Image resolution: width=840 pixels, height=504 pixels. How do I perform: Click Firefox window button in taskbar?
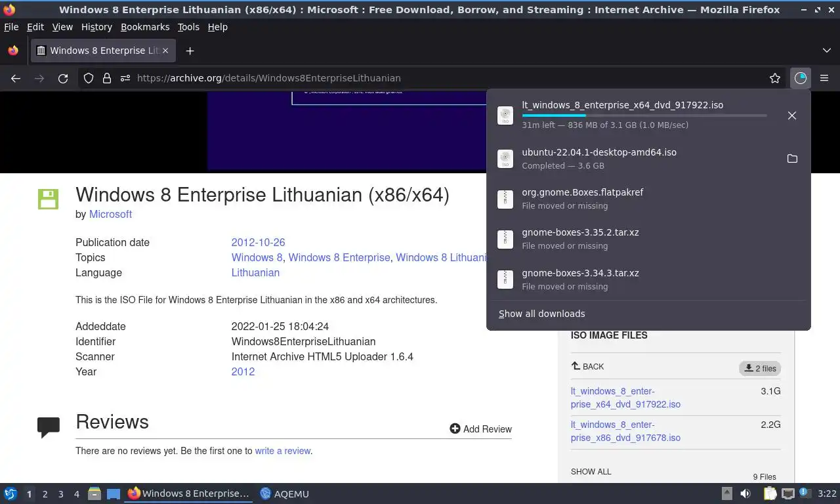tap(189, 493)
